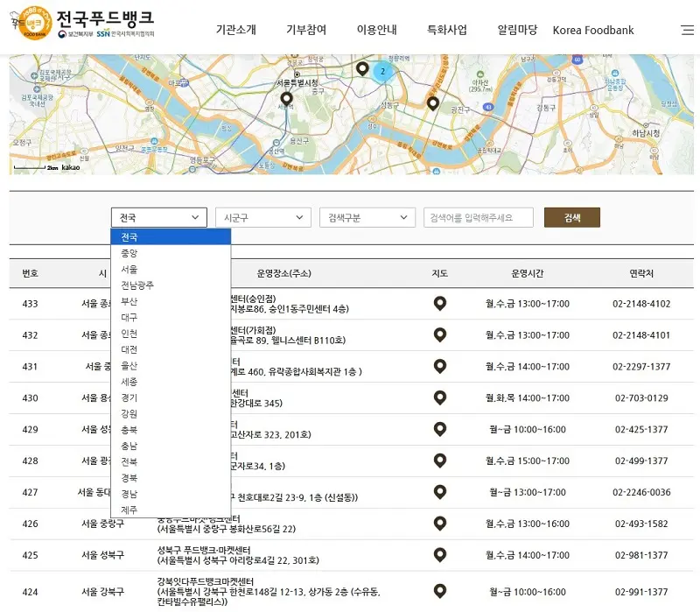700x612 pixels.
Task: Open the hamburger menu icon
Action: click(687, 30)
